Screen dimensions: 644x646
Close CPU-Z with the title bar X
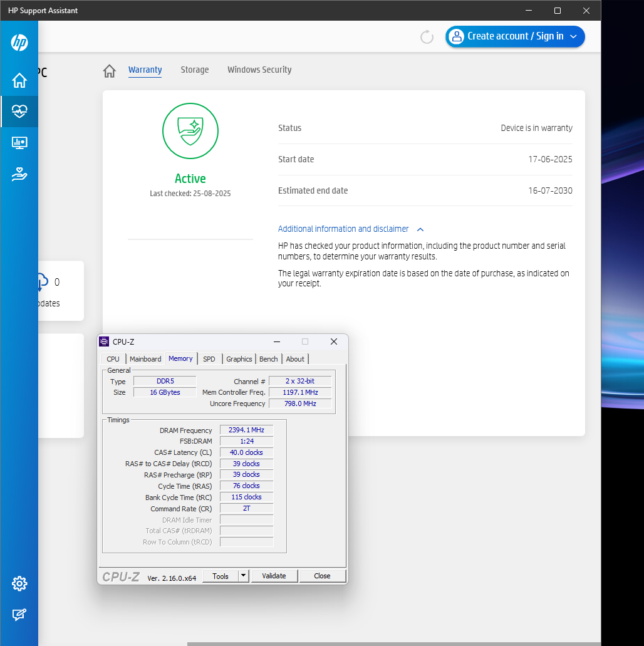334,341
